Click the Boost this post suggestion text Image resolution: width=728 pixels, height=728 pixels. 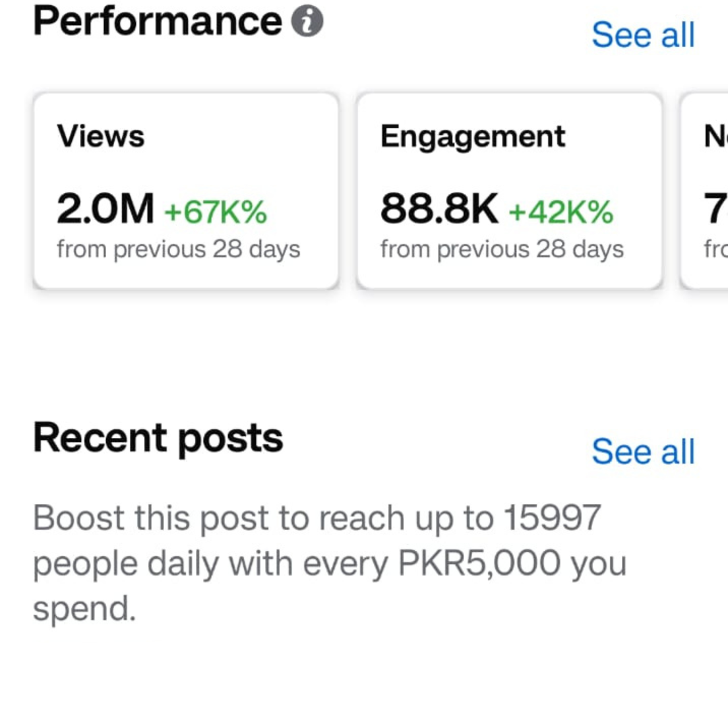click(x=330, y=563)
